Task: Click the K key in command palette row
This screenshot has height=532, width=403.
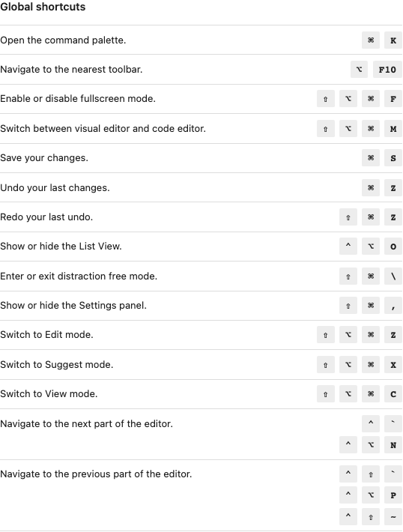Action: coord(393,40)
